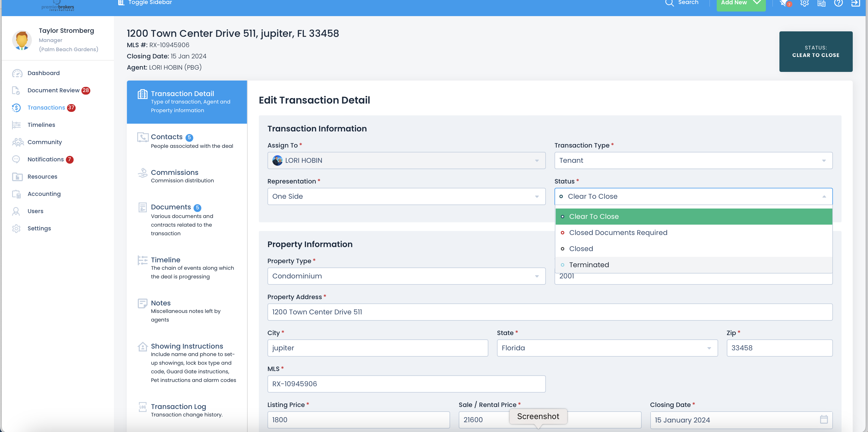Switch to the Contacts tab

point(187,141)
